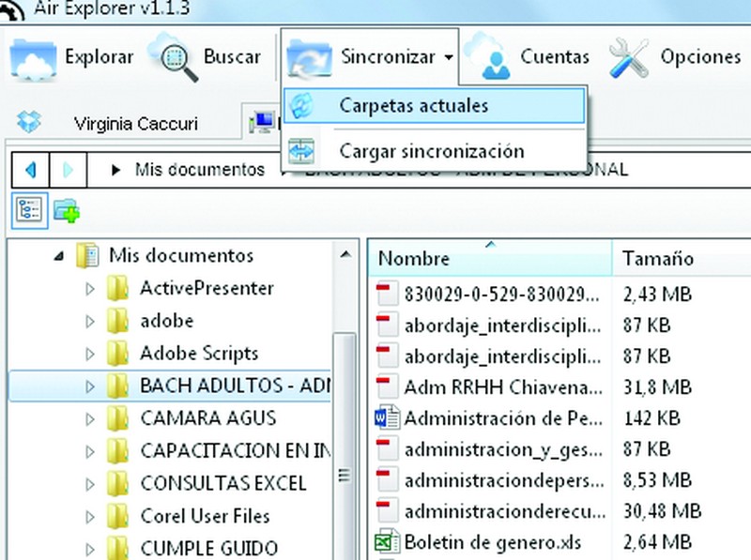751x560 pixels.
Task: Select administracion_y_ges... file
Action: click(x=503, y=449)
